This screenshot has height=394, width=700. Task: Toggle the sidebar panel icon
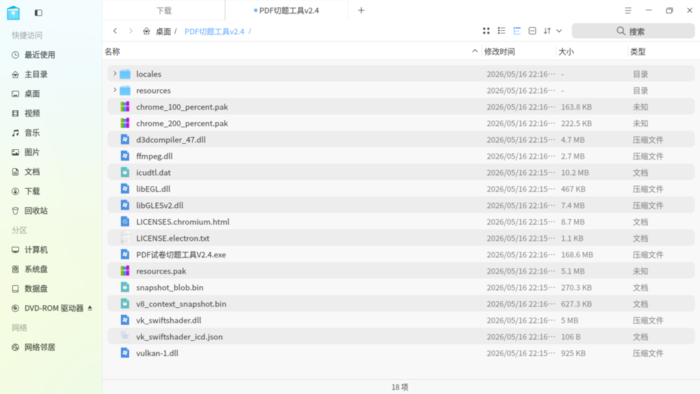[38, 13]
